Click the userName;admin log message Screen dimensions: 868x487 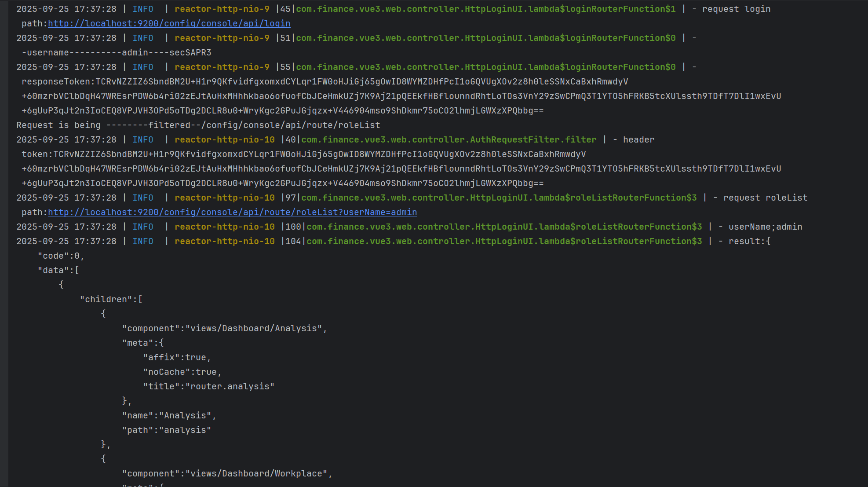point(765,227)
